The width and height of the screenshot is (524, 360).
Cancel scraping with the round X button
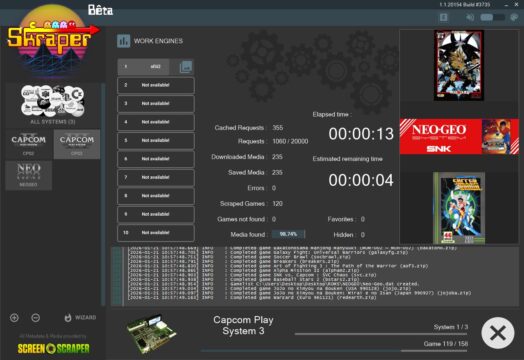tap(498, 333)
